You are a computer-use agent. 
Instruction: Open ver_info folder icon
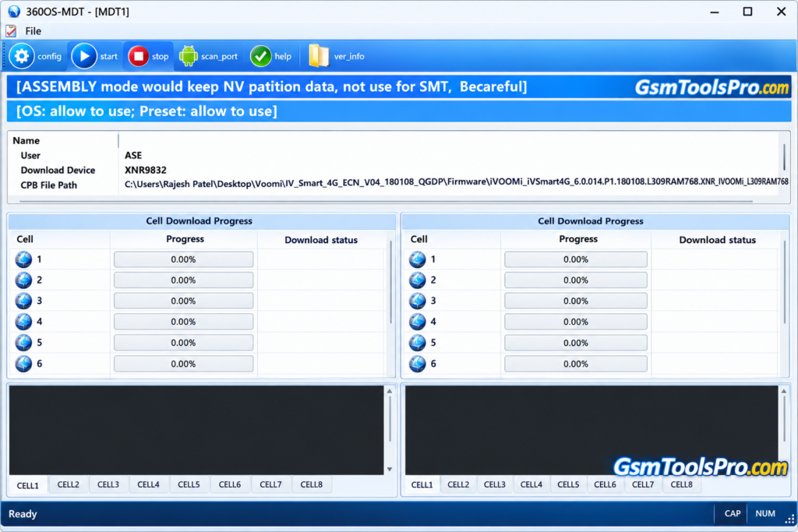[319, 56]
